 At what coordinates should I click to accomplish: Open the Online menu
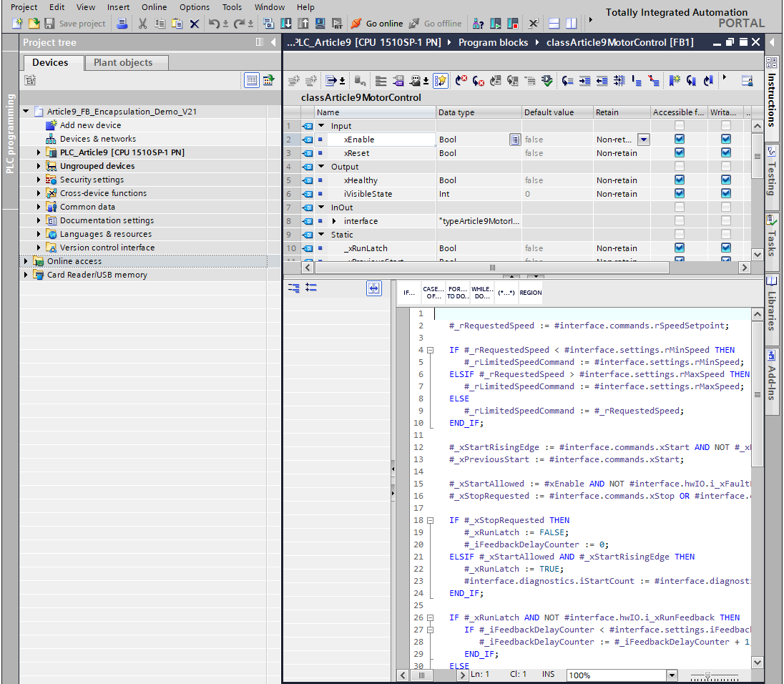[x=154, y=7]
